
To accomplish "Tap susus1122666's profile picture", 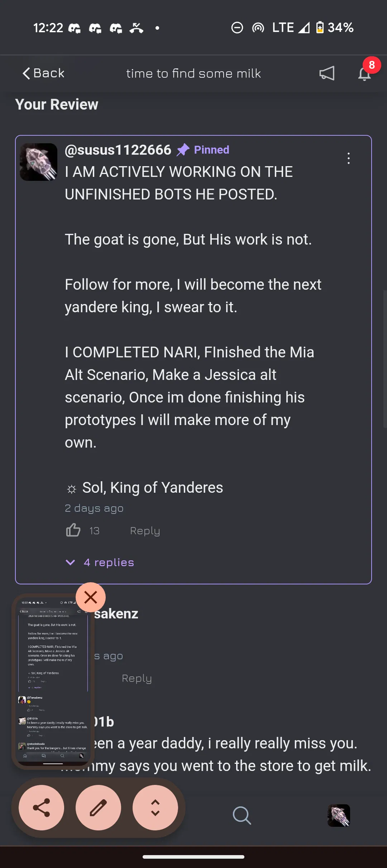I will pos(38,162).
